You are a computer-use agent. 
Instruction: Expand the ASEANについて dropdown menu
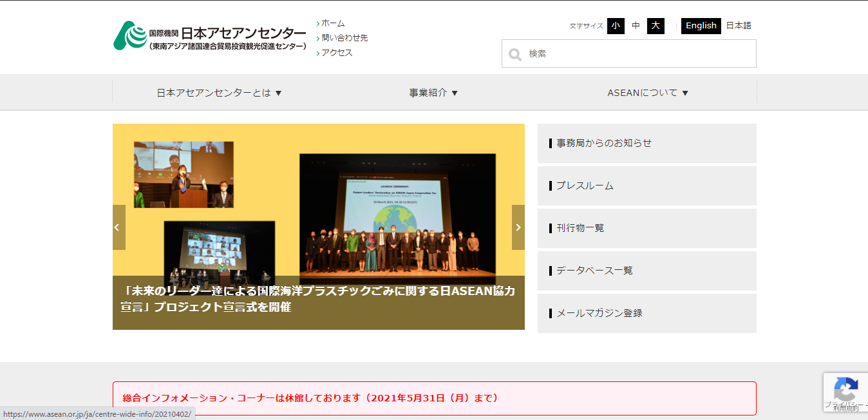coord(648,93)
